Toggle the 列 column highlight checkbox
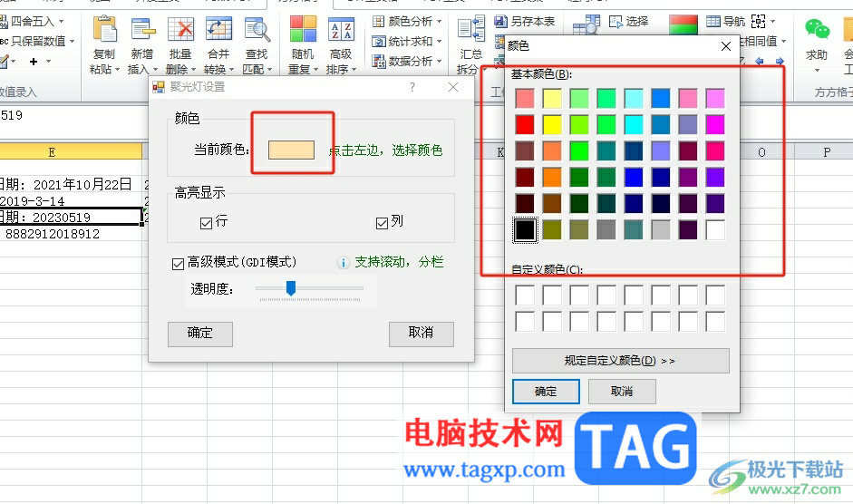The height and width of the screenshot is (504, 853). click(x=382, y=223)
